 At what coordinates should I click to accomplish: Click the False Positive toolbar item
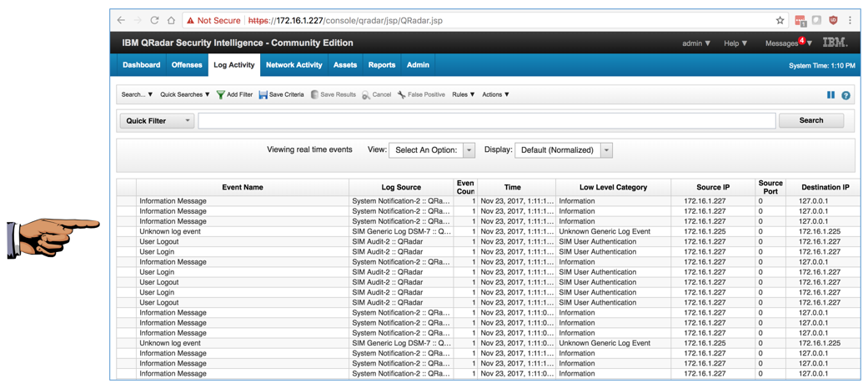pos(421,95)
